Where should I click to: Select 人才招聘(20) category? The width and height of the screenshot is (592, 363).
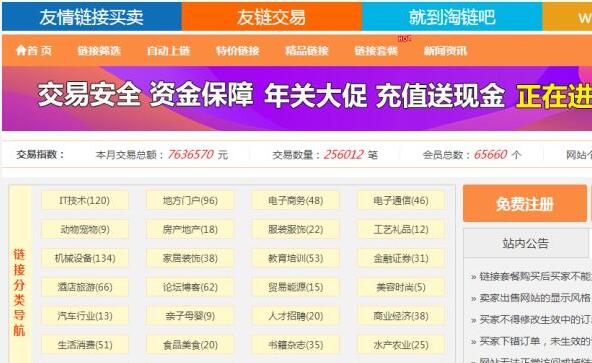296,316
